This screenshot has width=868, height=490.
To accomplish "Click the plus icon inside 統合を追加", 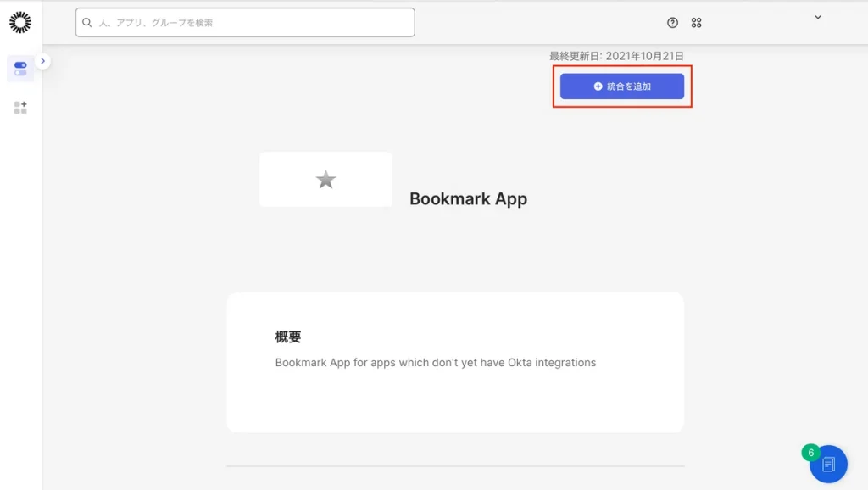I will point(598,86).
